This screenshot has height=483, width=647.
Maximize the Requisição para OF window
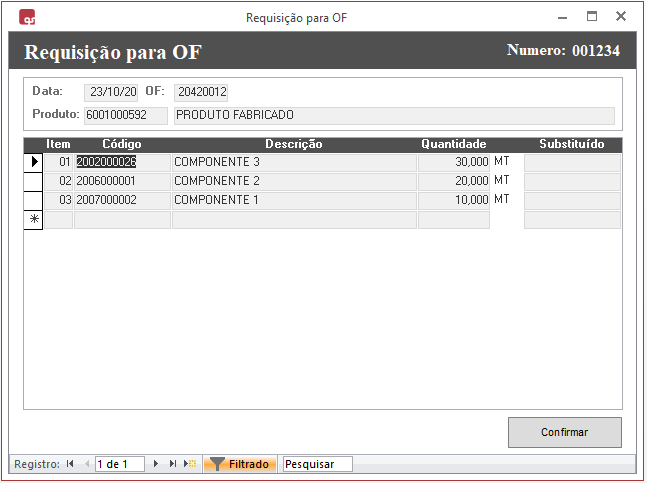click(x=592, y=17)
